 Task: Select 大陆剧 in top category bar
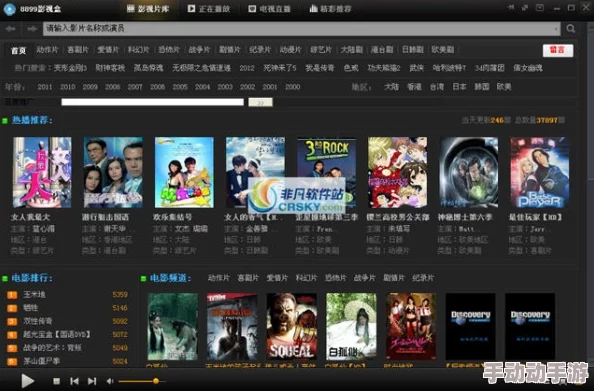tap(352, 50)
